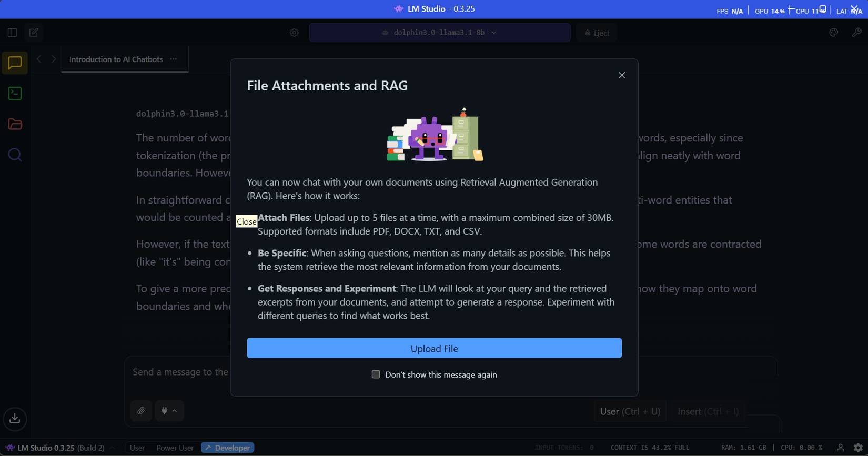Switch to Power User mode
Image resolution: width=868 pixels, height=456 pixels.
click(175, 448)
